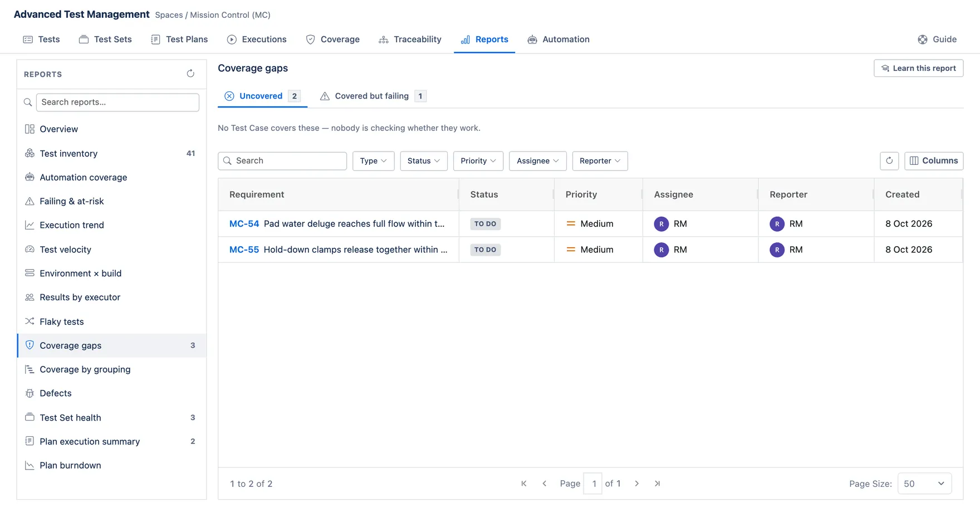Go to the previous results page

click(x=545, y=483)
